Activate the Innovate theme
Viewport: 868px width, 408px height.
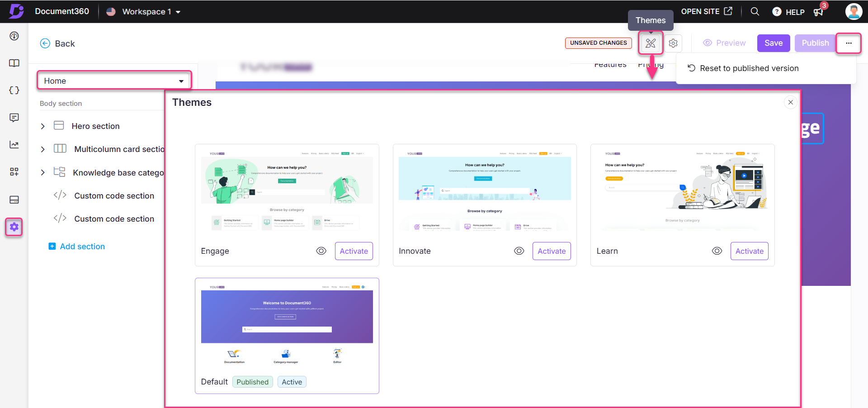(x=552, y=251)
